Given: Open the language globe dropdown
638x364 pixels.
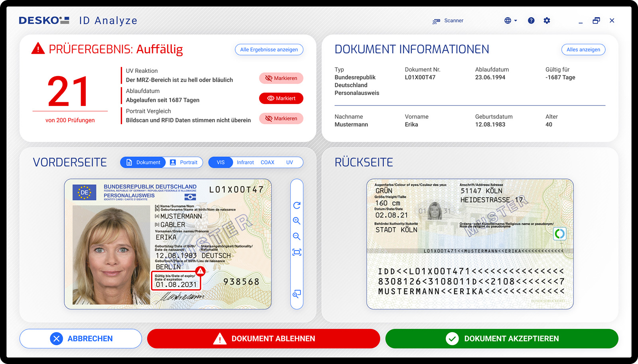Looking at the screenshot, I should tap(510, 20).
